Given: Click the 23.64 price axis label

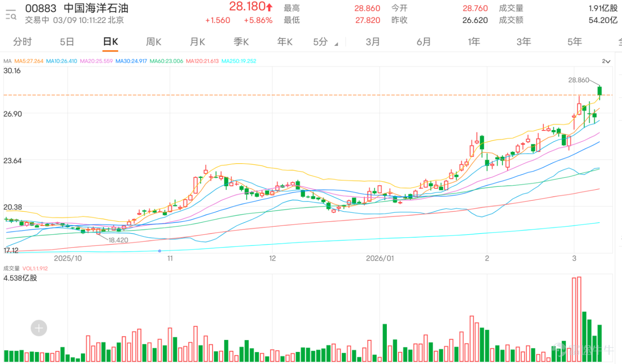Looking at the screenshot, I should (12, 160).
